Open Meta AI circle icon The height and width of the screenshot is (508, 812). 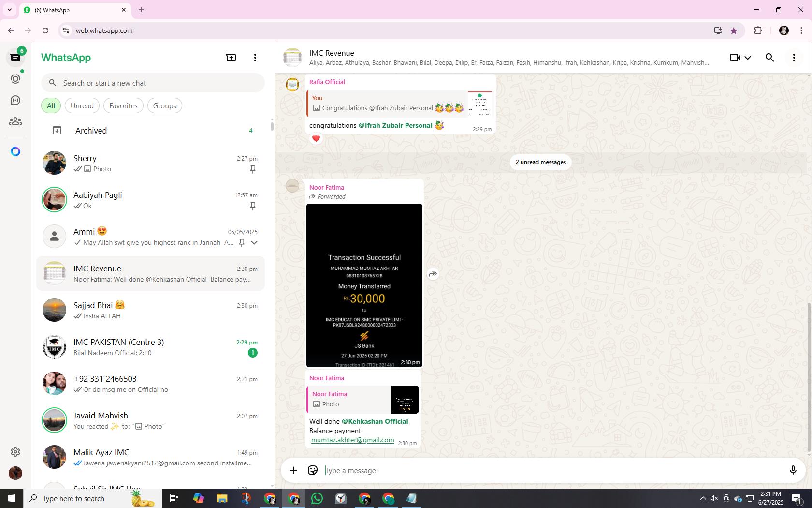pyautogui.click(x=15, y=151)
